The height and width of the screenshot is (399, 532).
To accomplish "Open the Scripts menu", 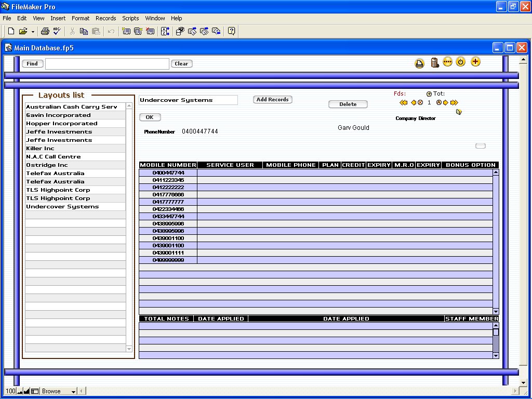I will point(130,18).
